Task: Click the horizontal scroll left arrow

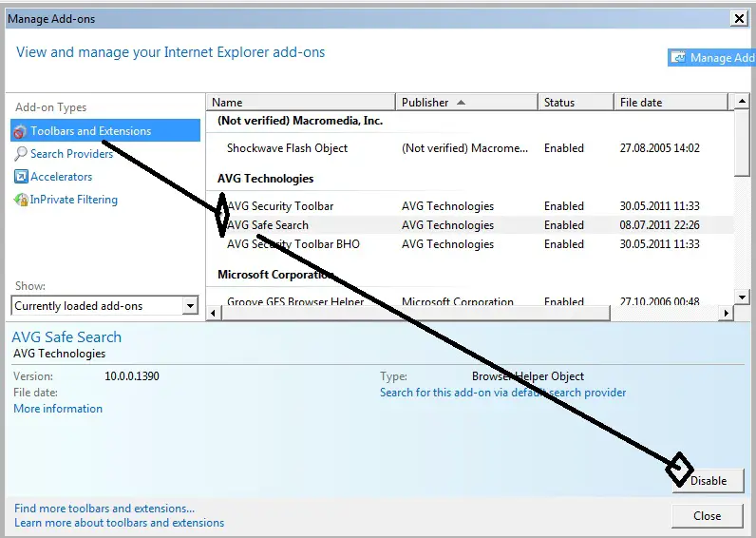Action: [214, 313]
